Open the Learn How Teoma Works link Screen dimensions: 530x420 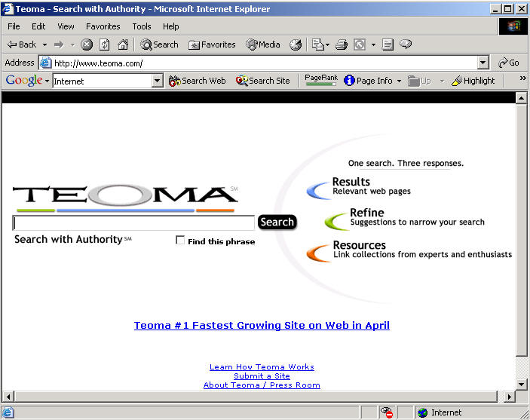262,367
